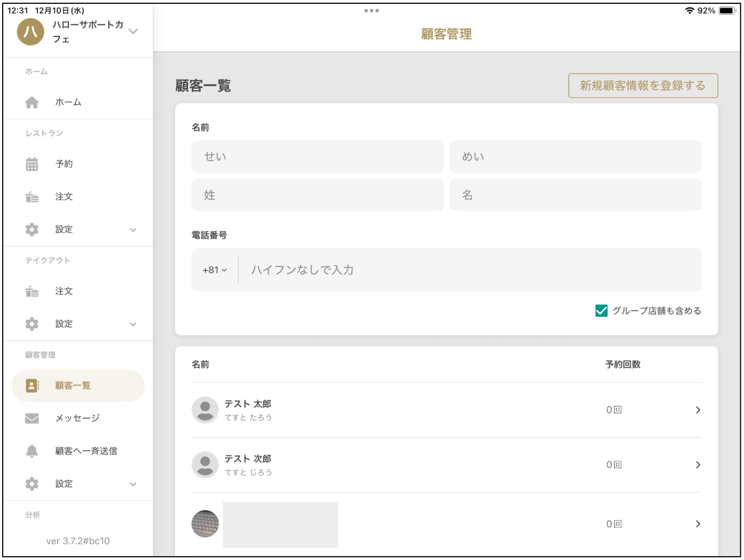Select the ホーム home icon in sidebar
Viewport: 744px width, 560px height.
tap(31, 102)
